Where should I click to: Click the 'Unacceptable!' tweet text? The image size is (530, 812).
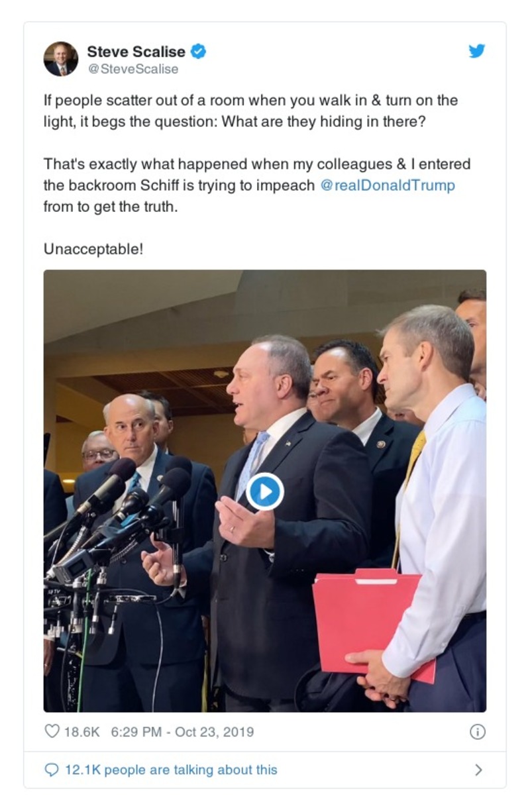click(93, 249)
